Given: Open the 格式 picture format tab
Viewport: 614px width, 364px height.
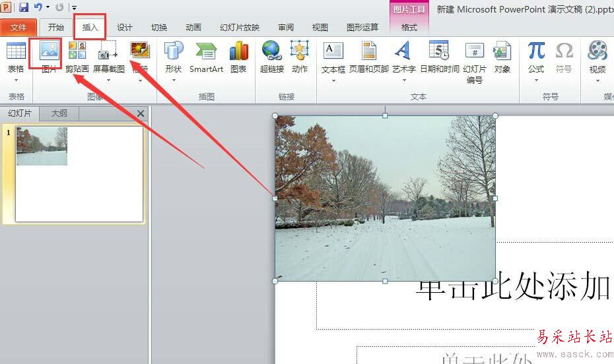Looking at the screenshot, I should [409, 27].
